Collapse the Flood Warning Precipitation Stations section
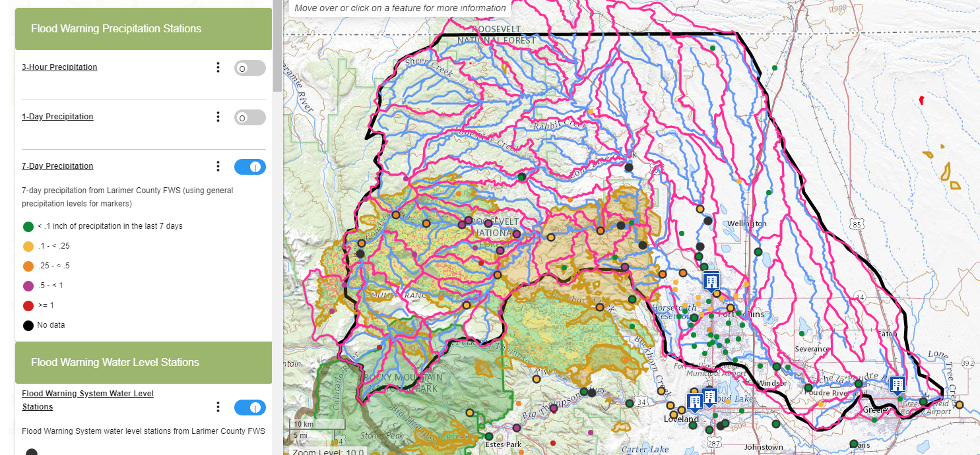Viewport: 980px width, 455px height. point(143,29)
